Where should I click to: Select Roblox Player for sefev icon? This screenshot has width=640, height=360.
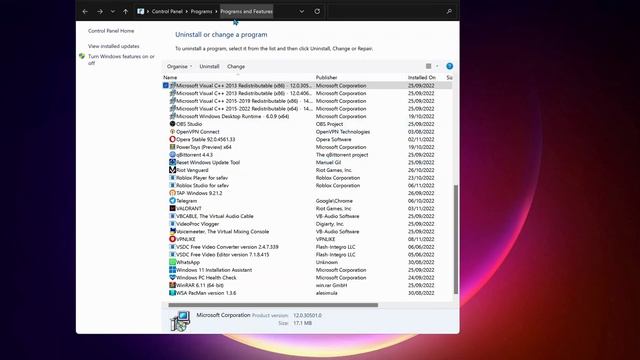pos(172,178)
